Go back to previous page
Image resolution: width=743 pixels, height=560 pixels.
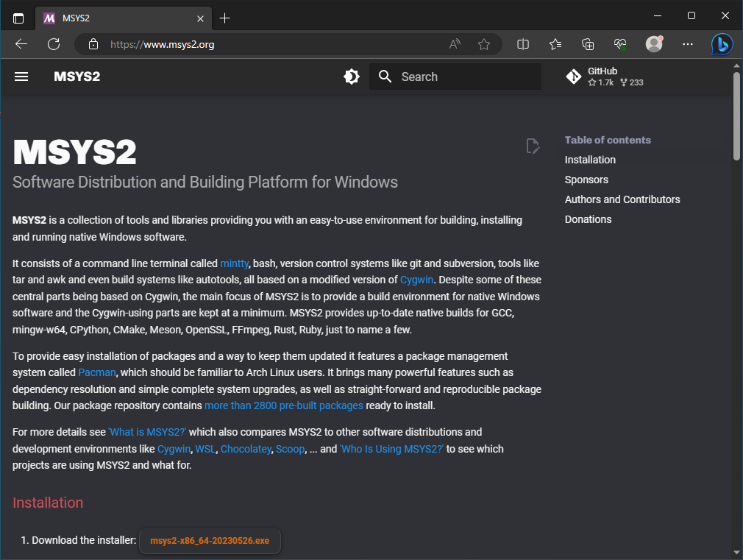coord(21,44)
